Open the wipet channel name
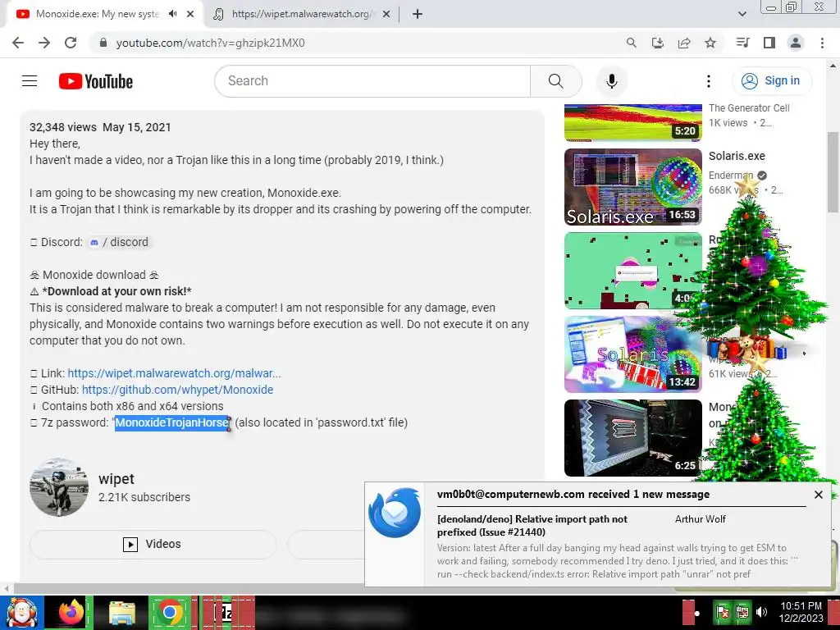Screen dimensions: 840x630 pyautogui.click(x=116, y=479)
